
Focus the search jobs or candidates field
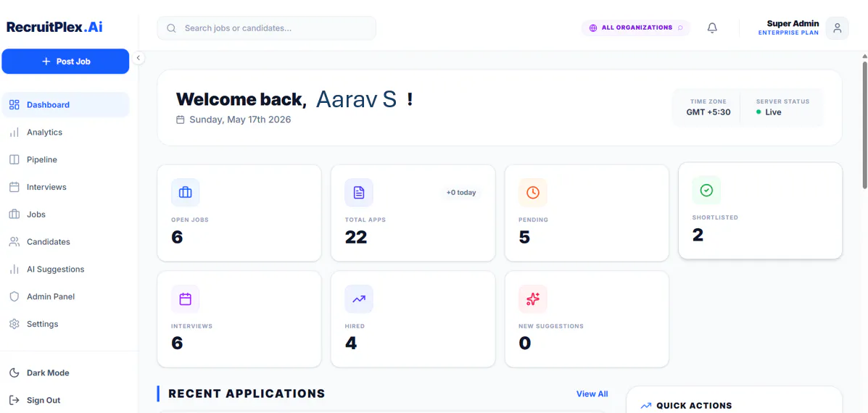click(266, 28)
